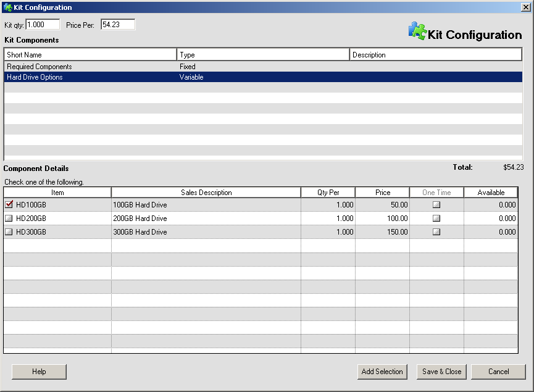Toggle One Time checkbox for HD200GB
This screenshot has width=534, height=392.
point(436,219)
